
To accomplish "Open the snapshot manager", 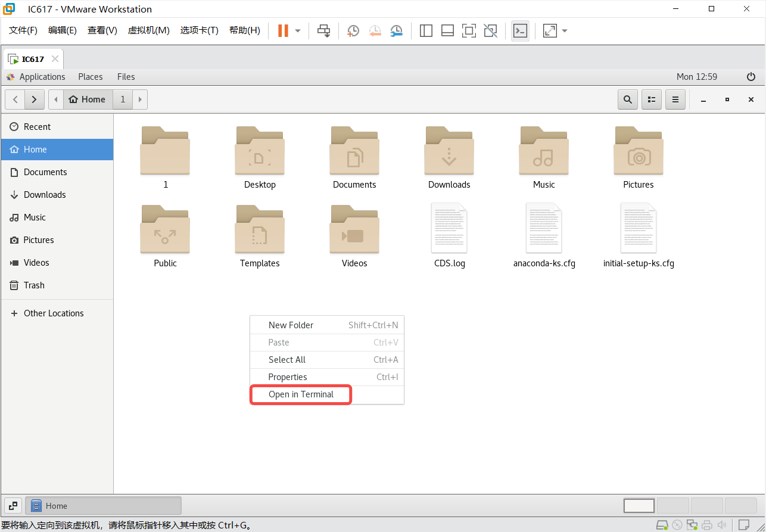I will [x=397, y=31].
